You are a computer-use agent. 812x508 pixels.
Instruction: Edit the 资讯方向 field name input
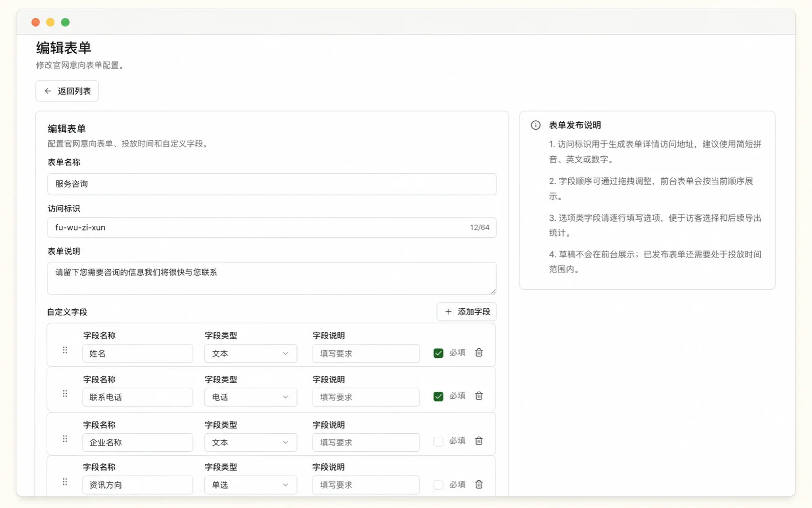point(138,485)
